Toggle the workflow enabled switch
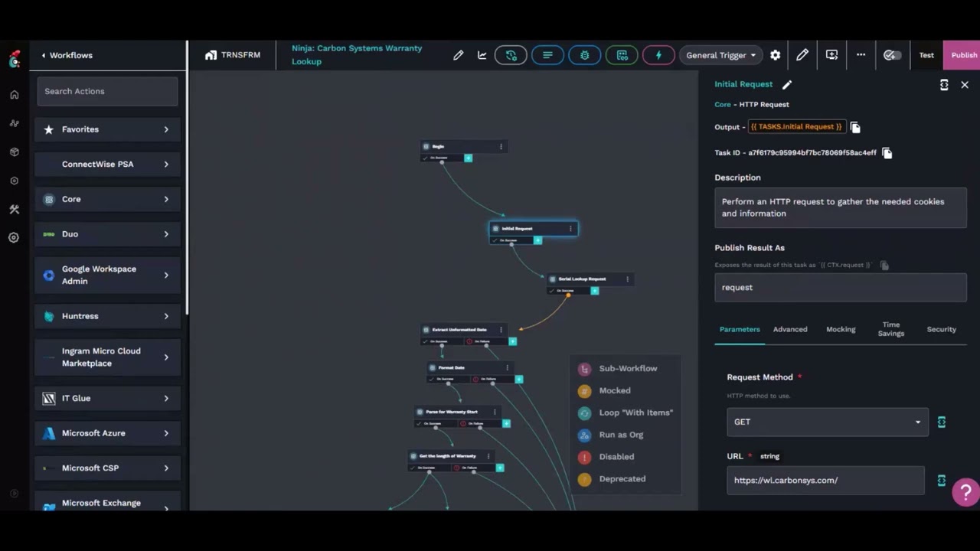The image size is (980, 551). [890, 55]
